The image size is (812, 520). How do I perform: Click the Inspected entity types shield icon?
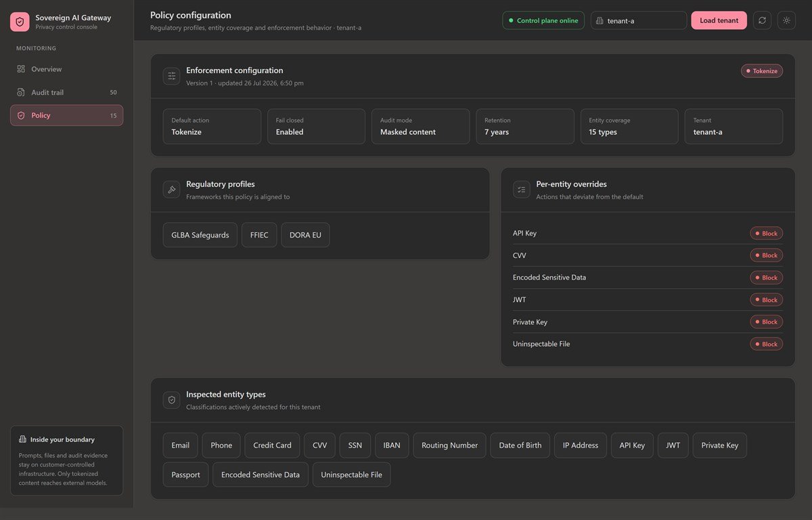[171, 400]
